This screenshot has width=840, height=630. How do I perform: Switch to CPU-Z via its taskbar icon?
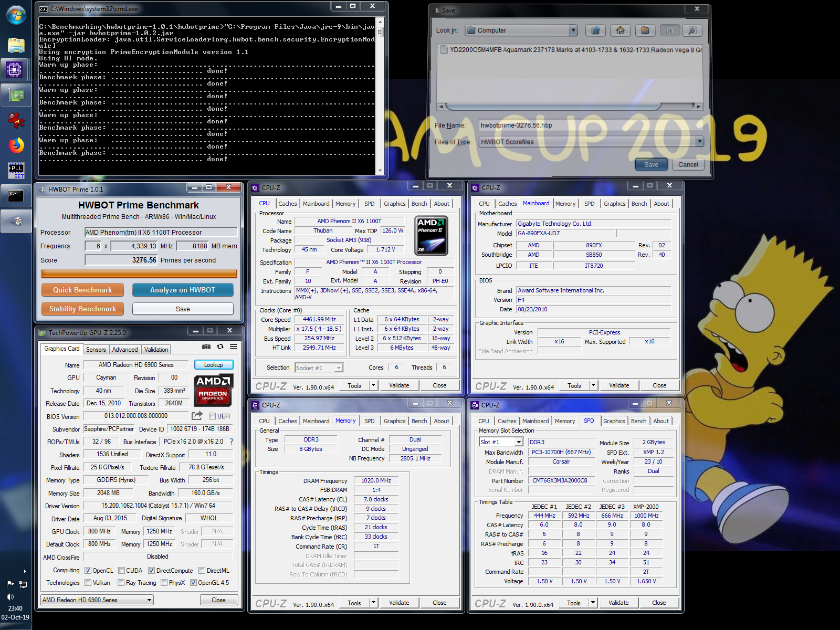point(15,69)
